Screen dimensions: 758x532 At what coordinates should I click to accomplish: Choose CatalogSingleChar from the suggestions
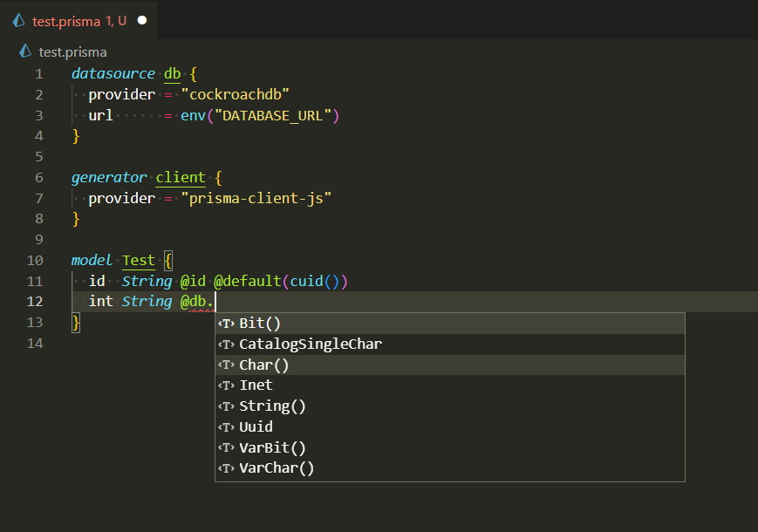[x=449, y=344]
